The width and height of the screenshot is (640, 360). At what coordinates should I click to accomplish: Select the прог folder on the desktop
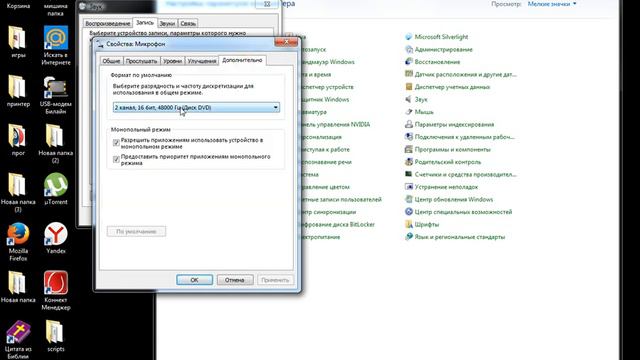tap(18, 140)
